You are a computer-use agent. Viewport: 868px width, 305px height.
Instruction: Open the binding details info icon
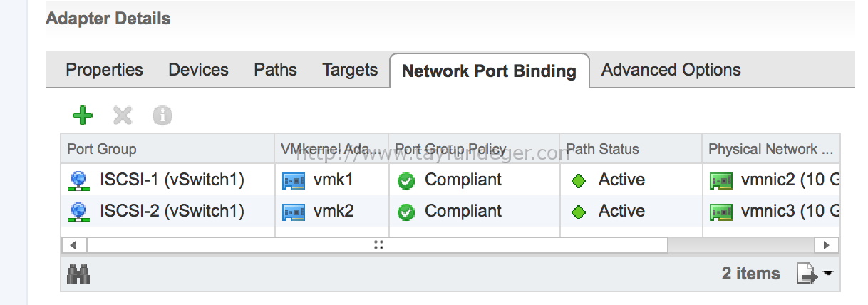pos(162,115)
